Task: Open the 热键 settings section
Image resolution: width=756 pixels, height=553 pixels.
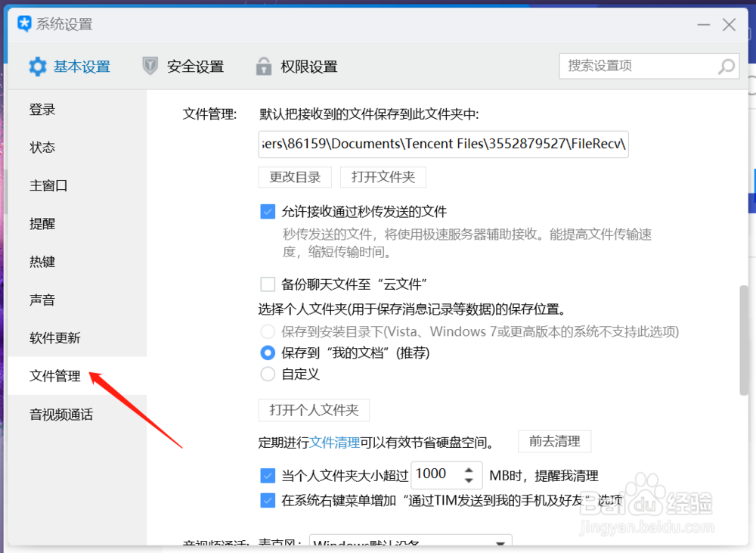Action: coord(42,261)
